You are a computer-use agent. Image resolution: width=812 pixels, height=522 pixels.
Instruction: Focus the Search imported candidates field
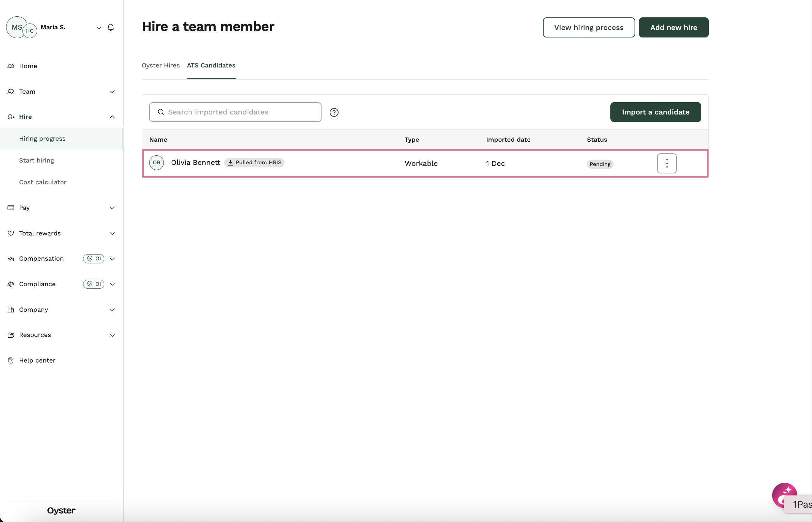pyautogui.click(x=235, y=112)
